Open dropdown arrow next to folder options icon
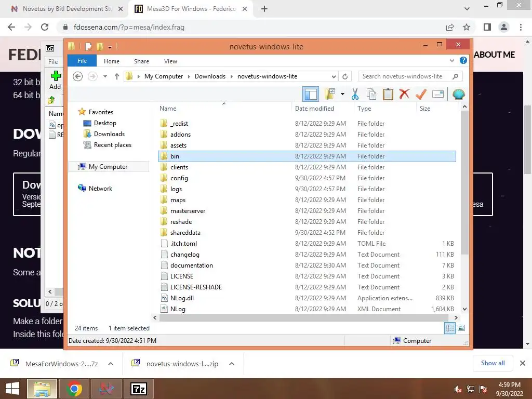 point(342,94)
